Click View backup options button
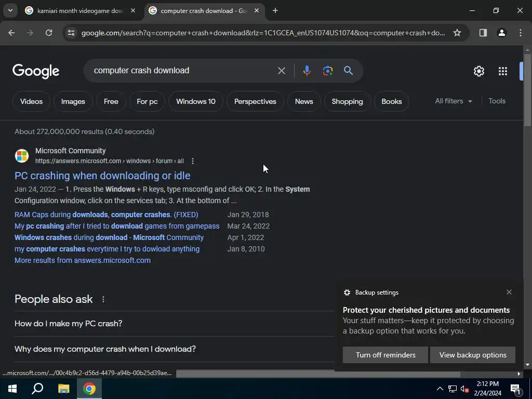Screen dimensions: 532x399 tap(473, 355)
